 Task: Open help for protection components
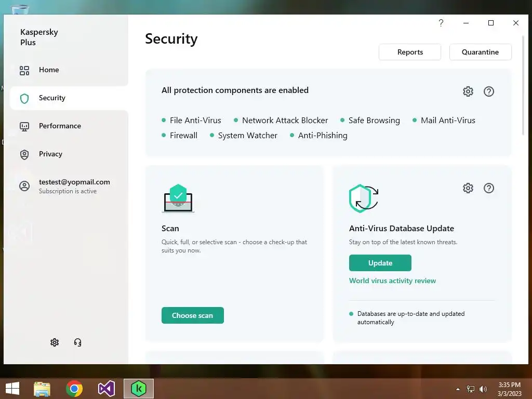tap(488, 91)
